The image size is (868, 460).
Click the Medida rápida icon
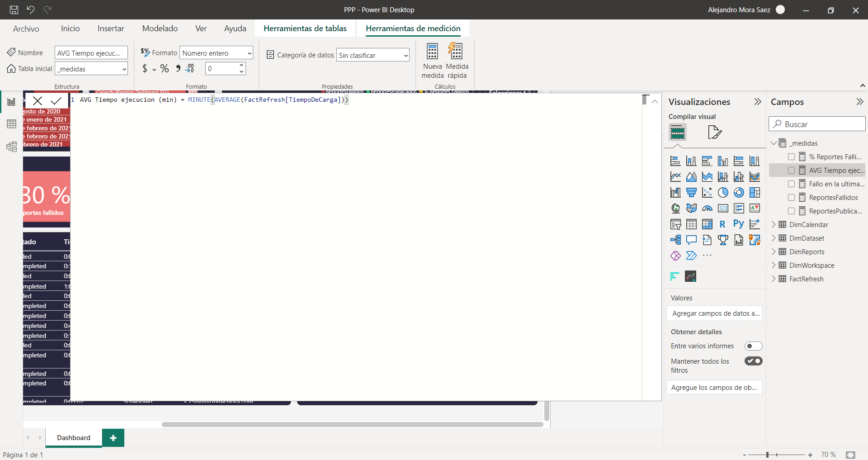tap(457, 52)
